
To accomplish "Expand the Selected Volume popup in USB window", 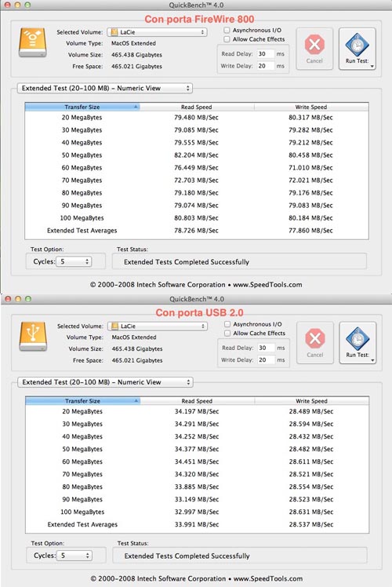I will (158, 326).
